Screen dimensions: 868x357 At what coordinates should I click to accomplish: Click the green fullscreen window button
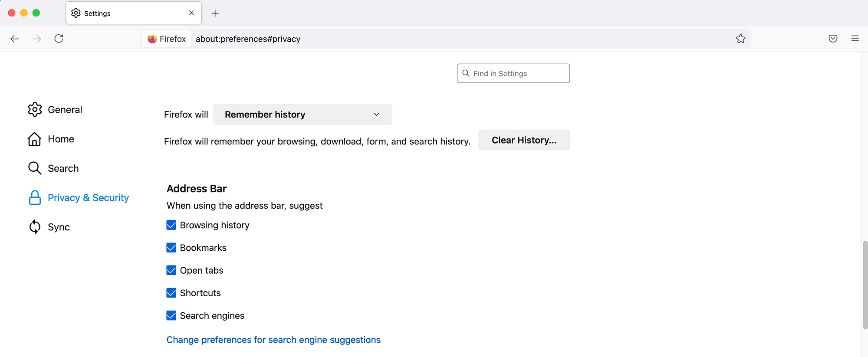tap(36, 13)
